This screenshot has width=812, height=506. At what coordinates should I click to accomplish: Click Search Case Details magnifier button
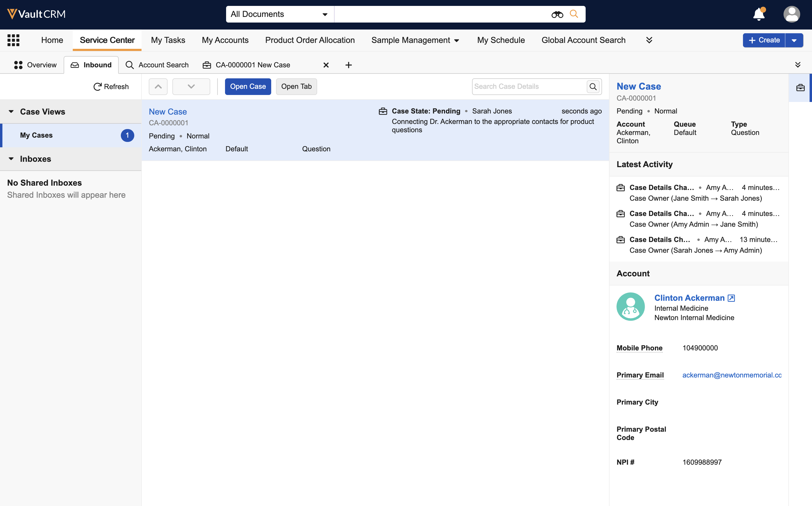[593, 87]
